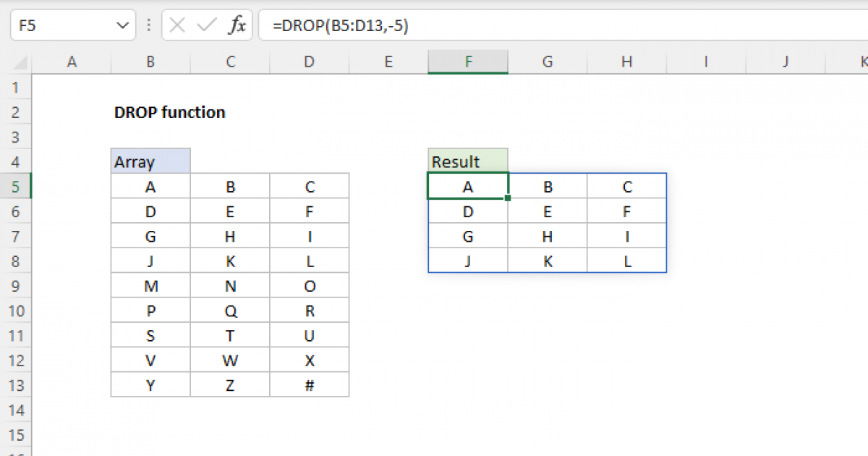868x456 pixels.
Task: Select the cell labeled Array
Action: point(150,161)
